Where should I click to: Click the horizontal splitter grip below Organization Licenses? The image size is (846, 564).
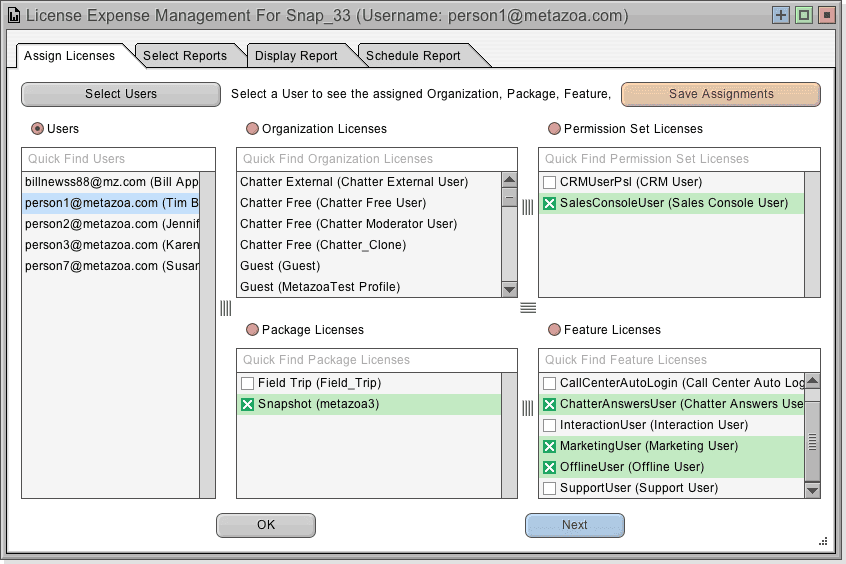528,308
